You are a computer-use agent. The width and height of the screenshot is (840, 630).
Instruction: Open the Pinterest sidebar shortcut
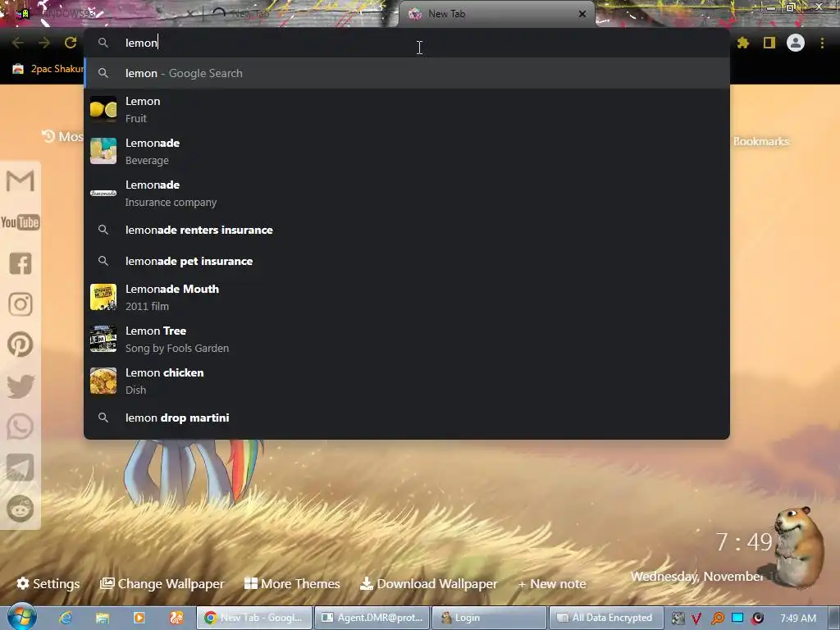coord(21,345)
